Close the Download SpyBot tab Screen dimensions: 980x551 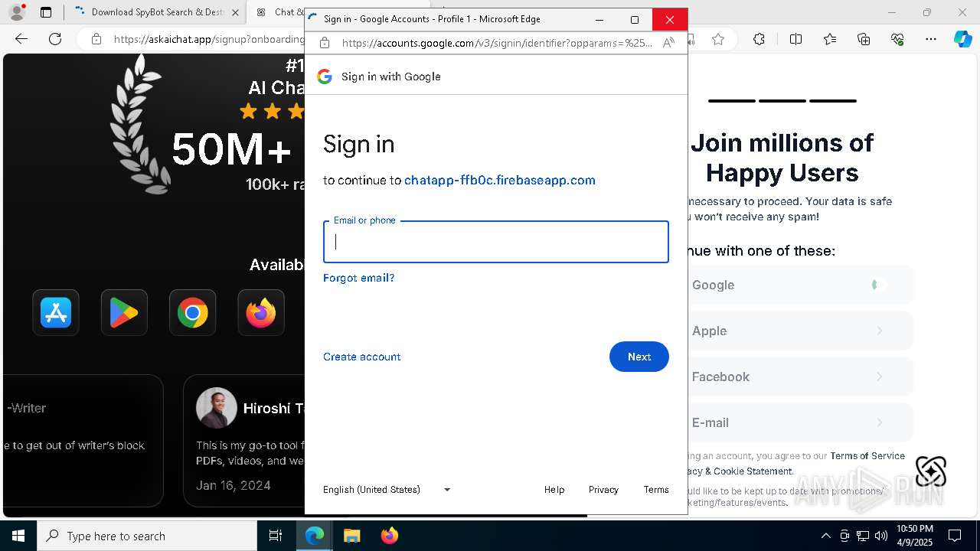pos(234,12)
